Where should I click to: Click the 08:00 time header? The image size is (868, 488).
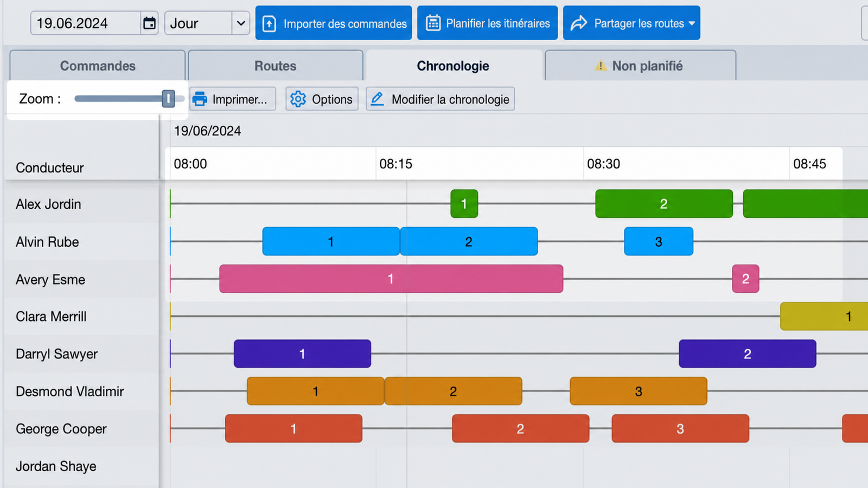tap(190, 164)
